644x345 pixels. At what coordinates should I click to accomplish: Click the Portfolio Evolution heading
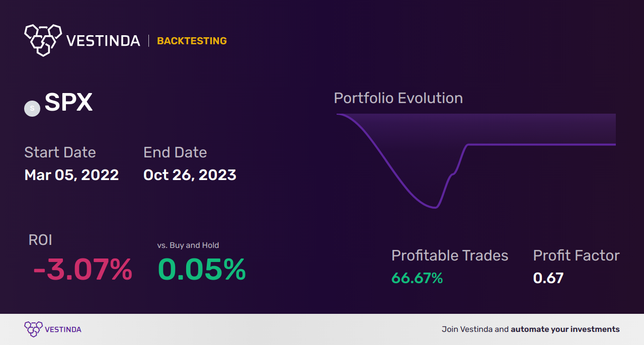point(398,98)
